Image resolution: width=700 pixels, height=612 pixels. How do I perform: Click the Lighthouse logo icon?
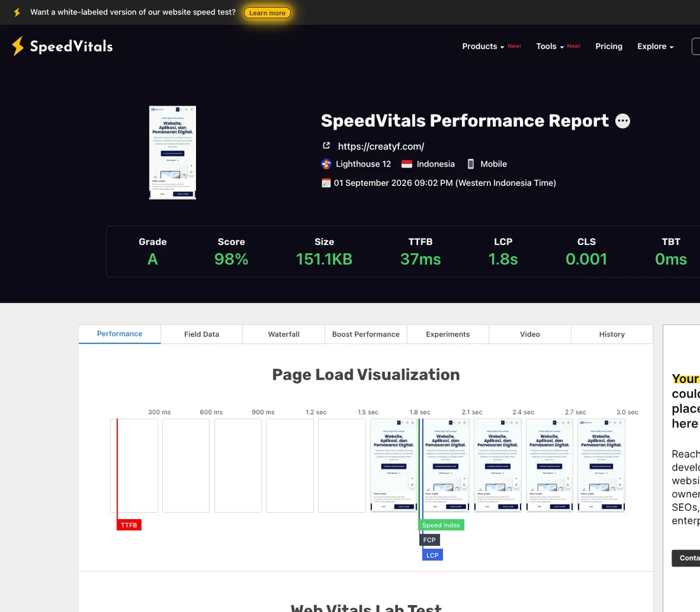click(x=326, y=164)
